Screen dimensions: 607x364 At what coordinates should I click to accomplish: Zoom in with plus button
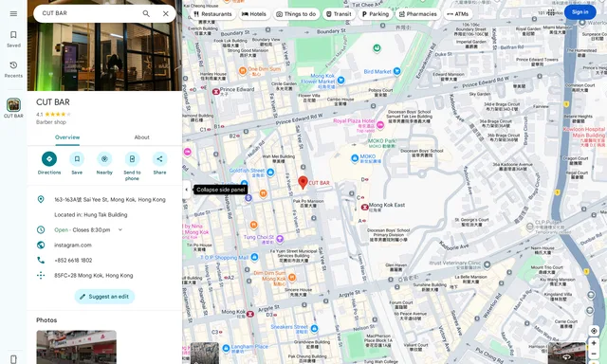594,343
